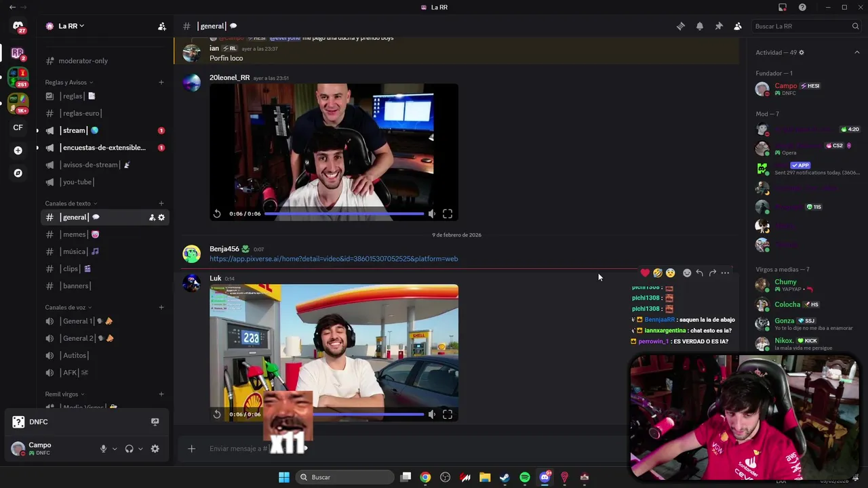Image resolution: width=868 pixels, height=488 pixels.
Task: Collapse Reglas y Avisos category
Action: [x=68, y=83]
